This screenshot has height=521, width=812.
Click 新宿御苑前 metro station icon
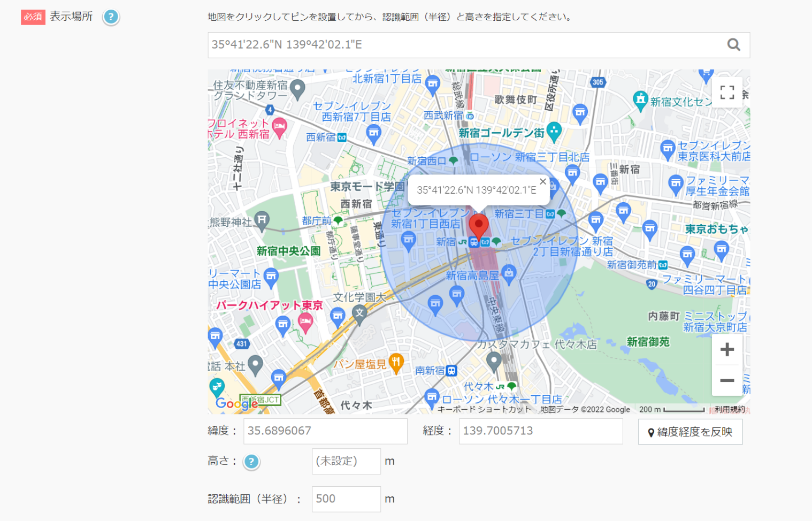pos(663,265)
